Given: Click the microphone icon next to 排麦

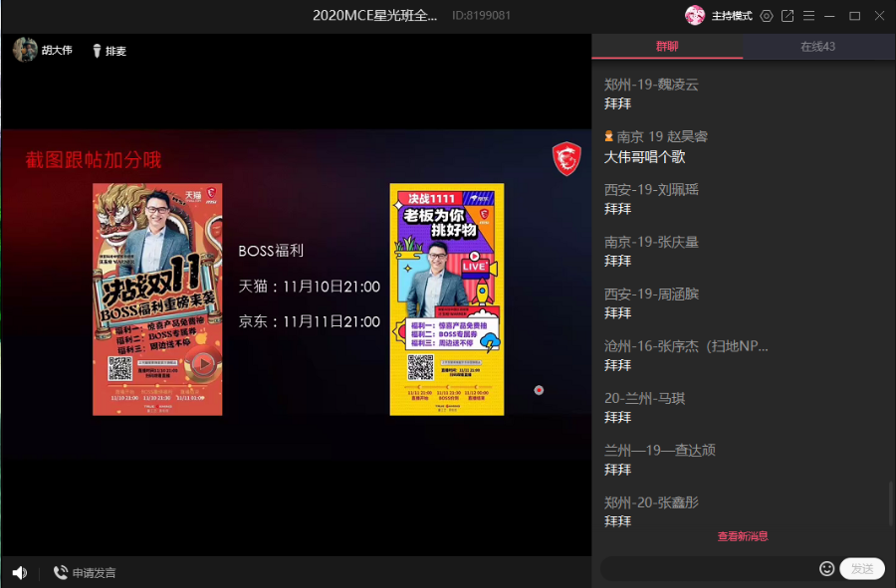Looking at the screenshot, I should pos(97,51).
